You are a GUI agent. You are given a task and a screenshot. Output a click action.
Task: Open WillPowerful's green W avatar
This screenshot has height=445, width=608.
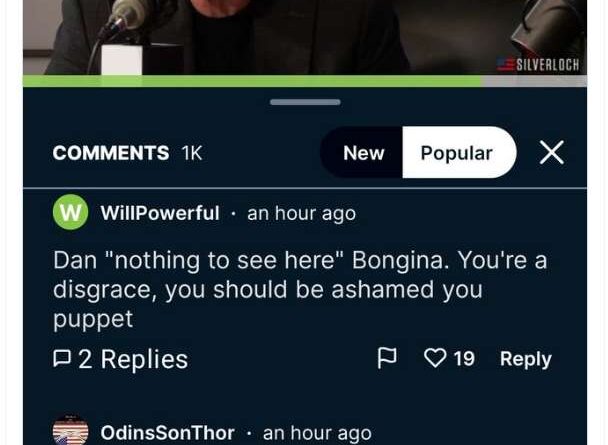[71, 212]
